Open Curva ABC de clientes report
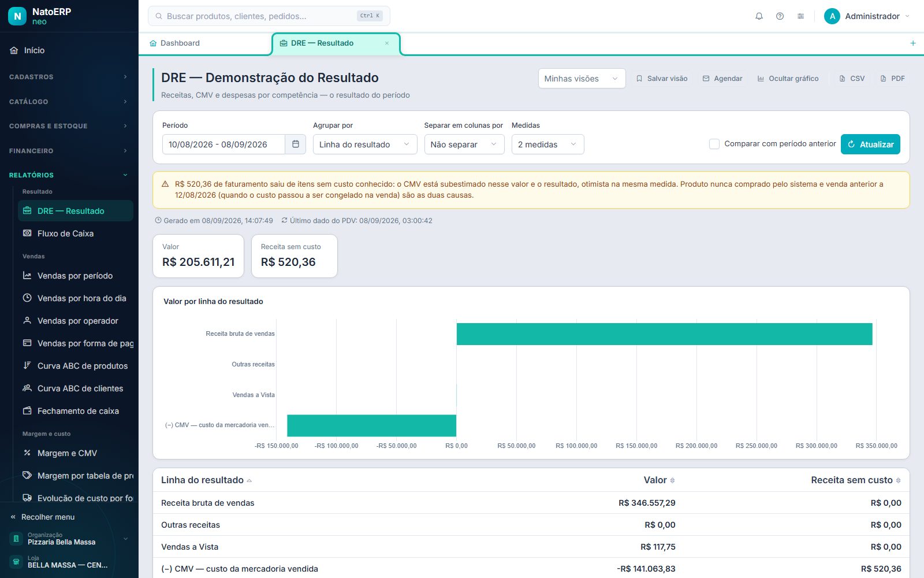 coord(76,388)
